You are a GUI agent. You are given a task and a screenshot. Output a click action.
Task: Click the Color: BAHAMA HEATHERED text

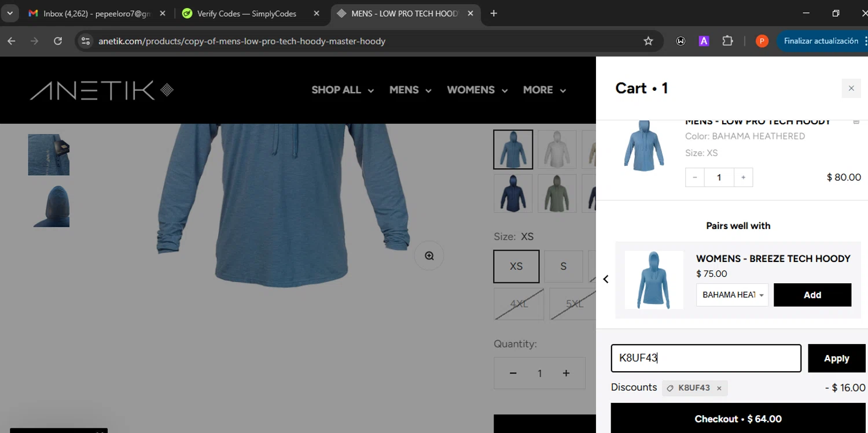[x=745, y=136]
